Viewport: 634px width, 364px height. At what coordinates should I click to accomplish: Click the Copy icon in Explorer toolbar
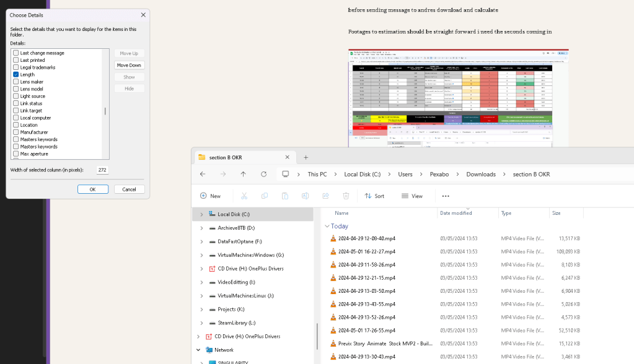click(x=265, y=196)
